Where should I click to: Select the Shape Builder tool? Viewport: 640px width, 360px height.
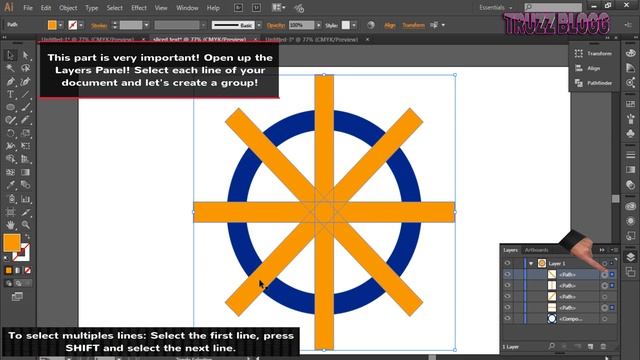pos(11,159)
